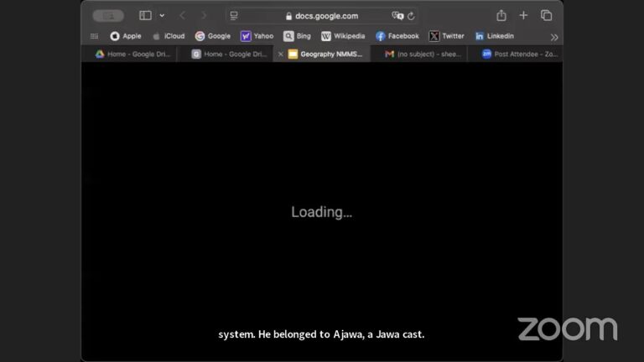Switch to the Post Attendee Zoom tab
The width and height of the screenshot is (644, 362).
point(518,54)
